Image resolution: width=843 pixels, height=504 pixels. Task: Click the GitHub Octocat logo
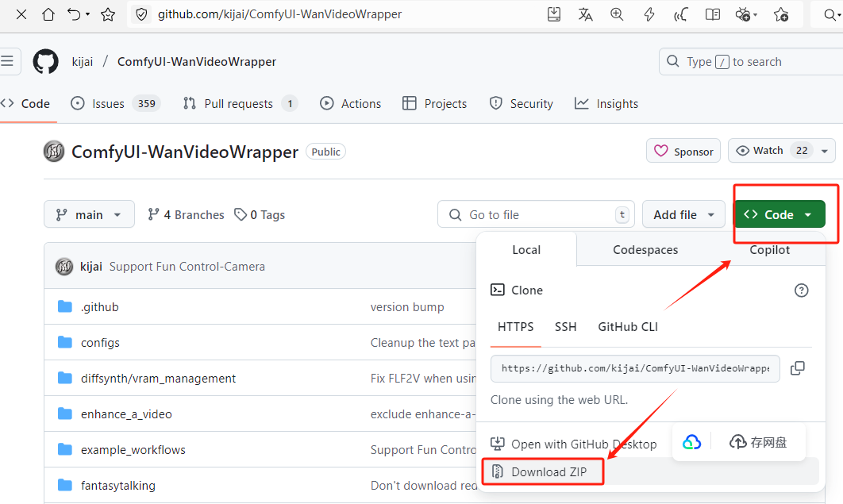coord(46,62)
